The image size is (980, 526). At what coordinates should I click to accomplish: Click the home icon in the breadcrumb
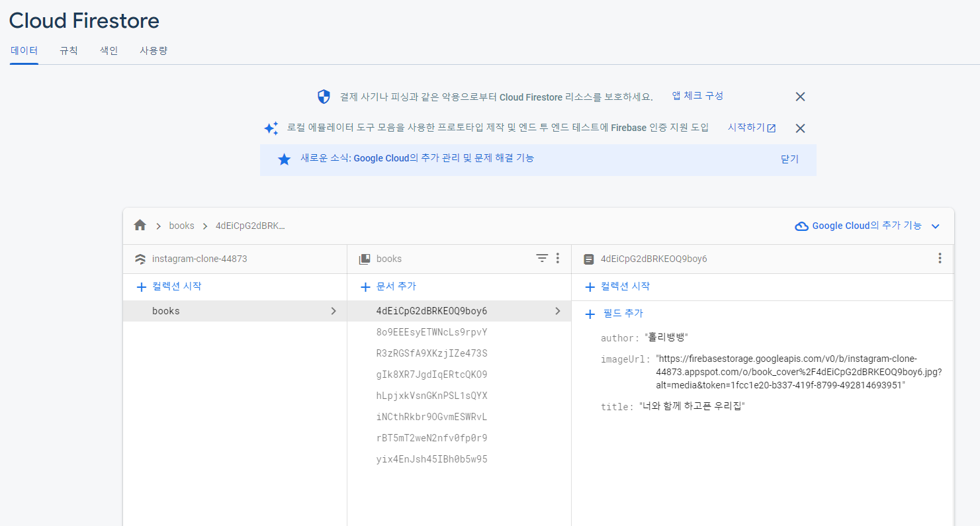coord(140,226)
